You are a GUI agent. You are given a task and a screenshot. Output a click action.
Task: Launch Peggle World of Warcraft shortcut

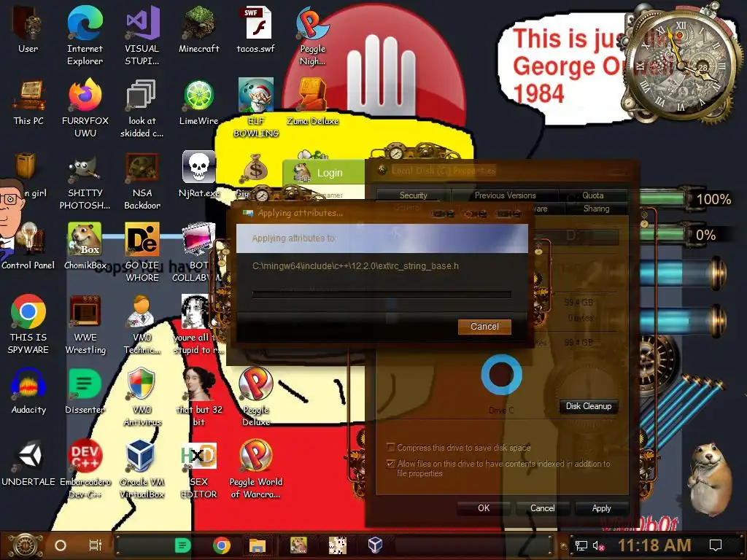coord(256,469)
